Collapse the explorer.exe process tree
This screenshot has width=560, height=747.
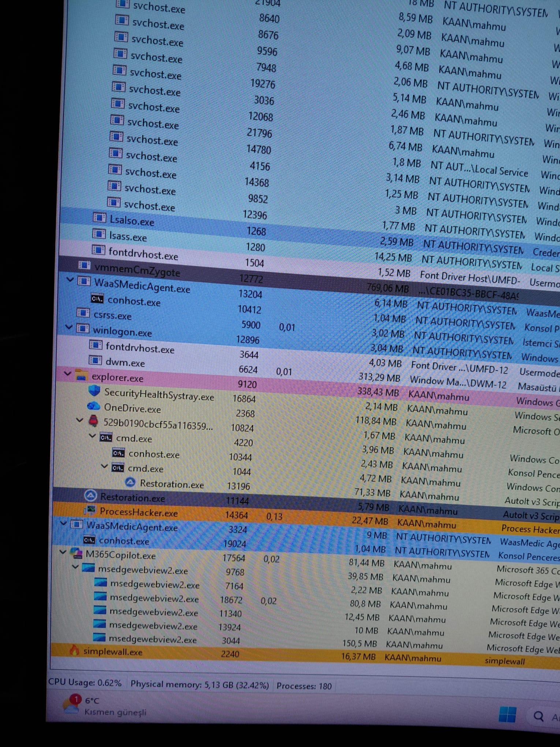67,373
